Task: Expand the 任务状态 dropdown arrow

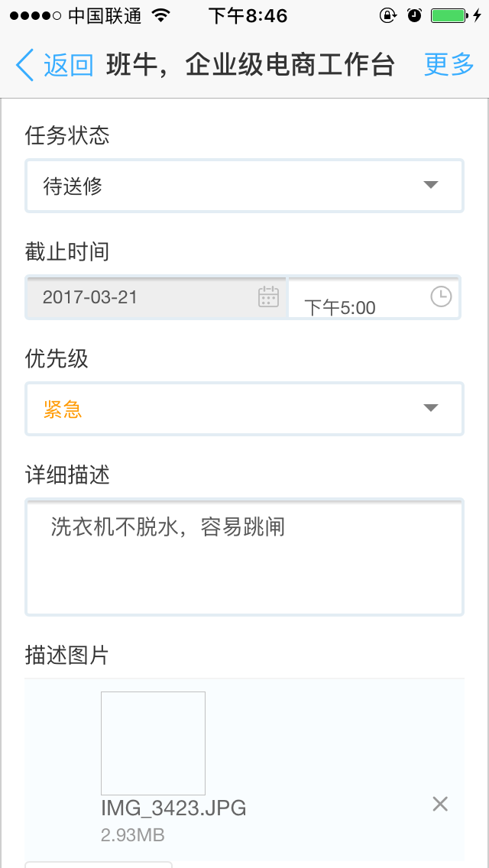Action: [431, 185]
